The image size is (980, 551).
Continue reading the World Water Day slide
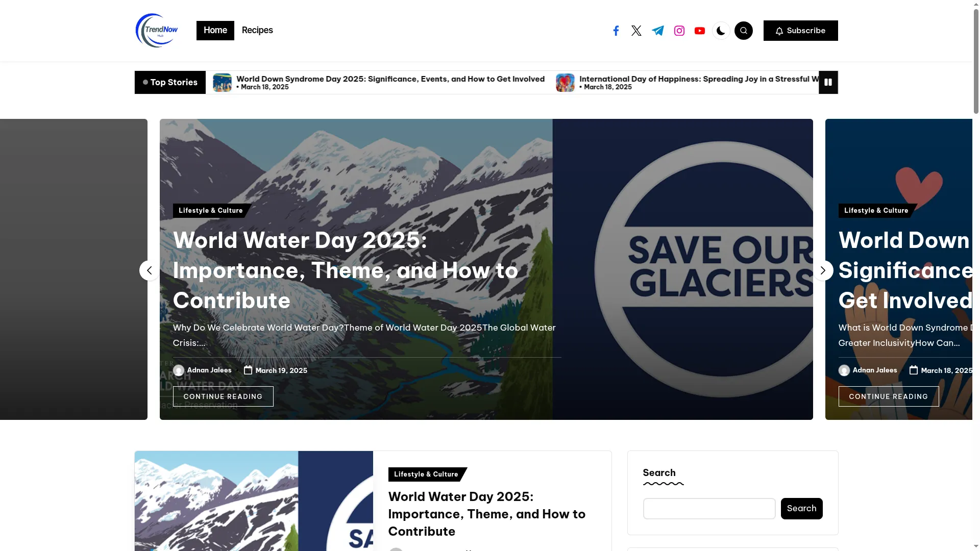coord(223,396)
